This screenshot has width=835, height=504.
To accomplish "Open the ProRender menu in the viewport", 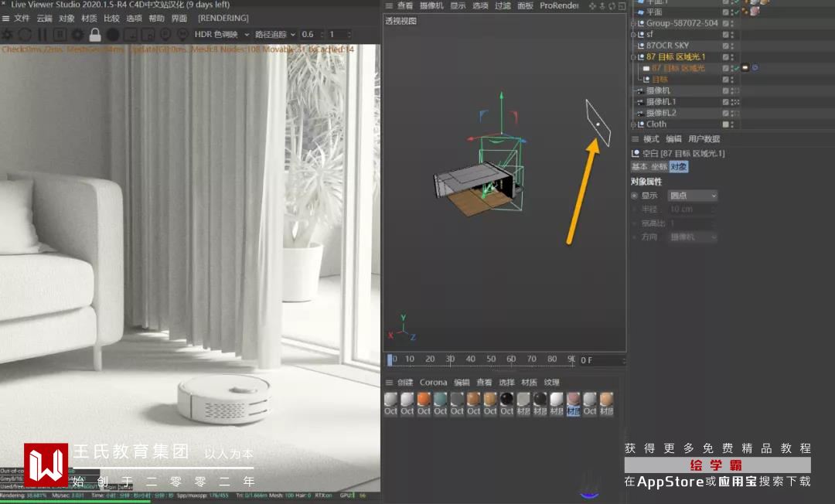I will point(559,6).
